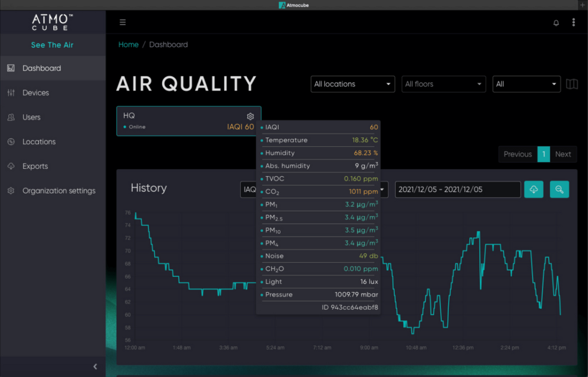This screenshot has width=588, height=377.
Task: Open the All filter dropdown
Action: click(x=527, y=84)
